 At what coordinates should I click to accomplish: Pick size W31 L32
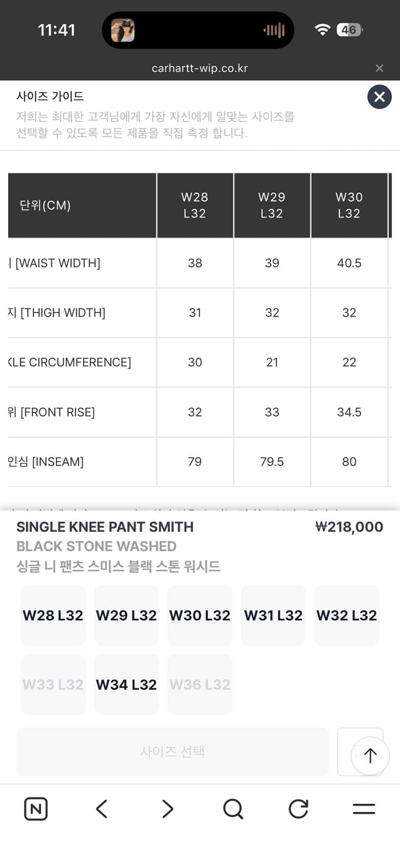(x=273, y=615)
